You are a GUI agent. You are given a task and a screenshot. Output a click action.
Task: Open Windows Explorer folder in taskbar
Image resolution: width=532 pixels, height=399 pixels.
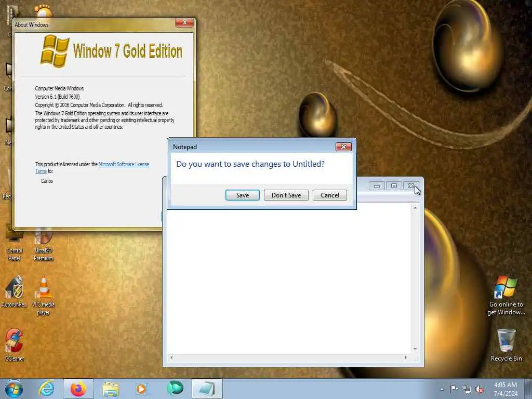click(x=111, y=389)
